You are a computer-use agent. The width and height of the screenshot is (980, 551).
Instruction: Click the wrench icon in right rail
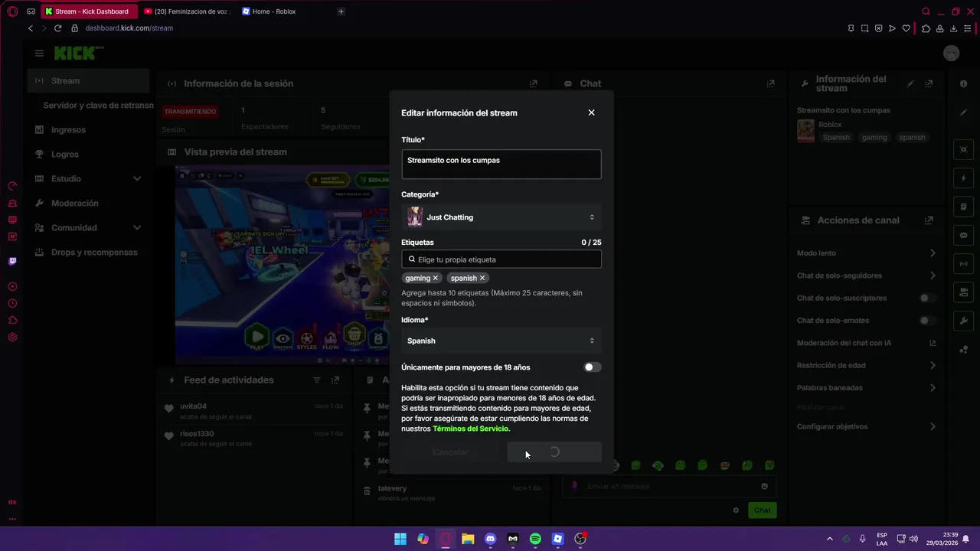tap(964, 321)
